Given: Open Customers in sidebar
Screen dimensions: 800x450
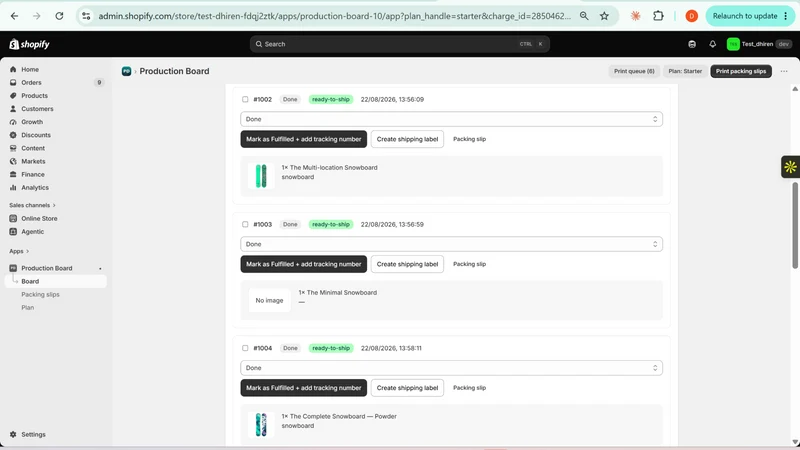Looking at the screenshot, I should pos(37,109).
